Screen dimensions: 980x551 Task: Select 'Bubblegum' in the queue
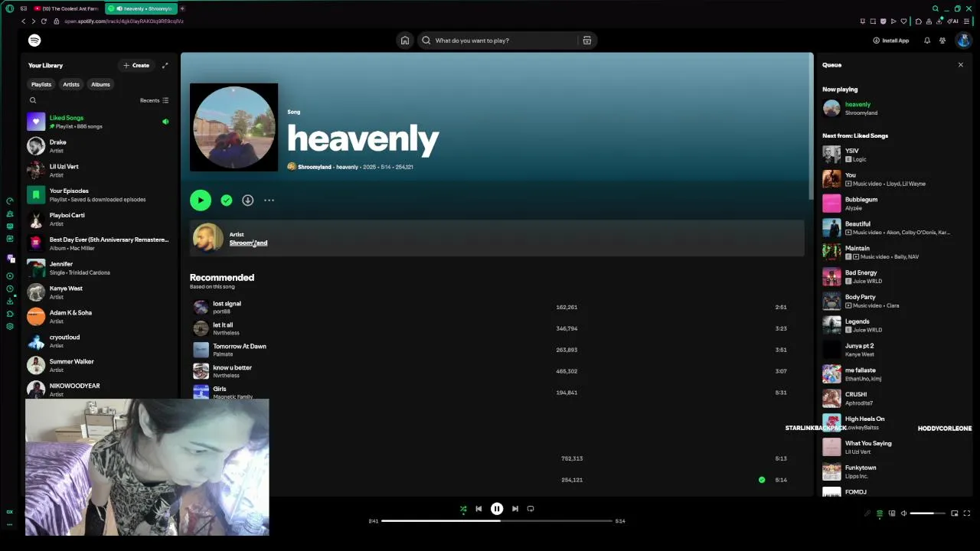pos(893,204)
